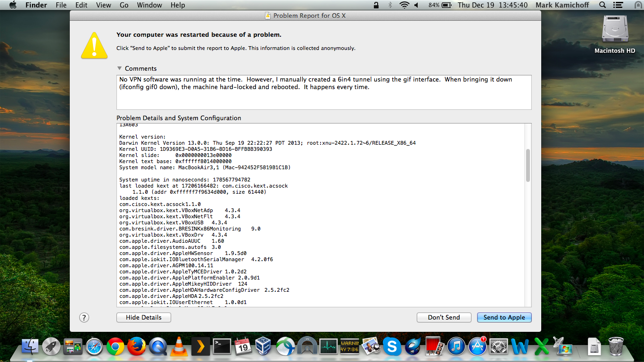The width and height of the screenshot is (644, 362).
Task: Open Mark Kamichoff user menu
Action: tap(562, 5)
